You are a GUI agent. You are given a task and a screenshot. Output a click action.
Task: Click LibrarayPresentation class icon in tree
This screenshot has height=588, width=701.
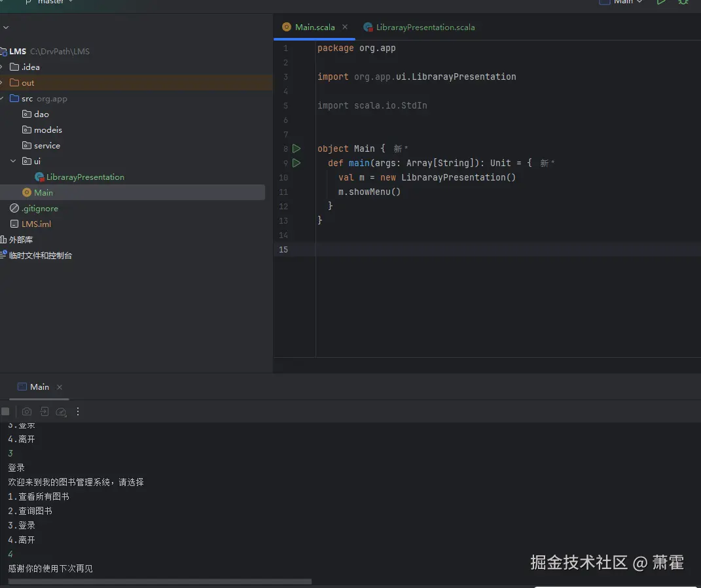pos(39,177)
